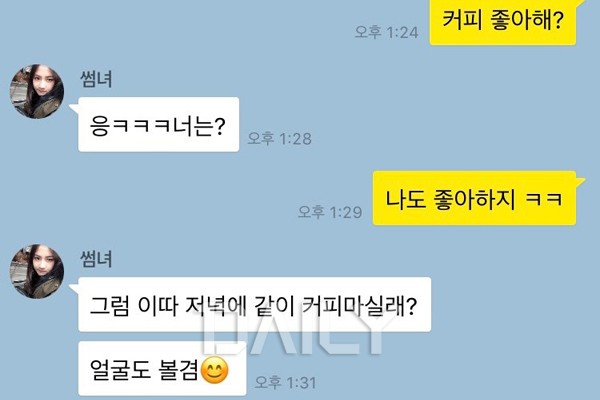
Task: Select the 응ㅋㅋㅋ너는? message bubble
Action: (158, 124)
